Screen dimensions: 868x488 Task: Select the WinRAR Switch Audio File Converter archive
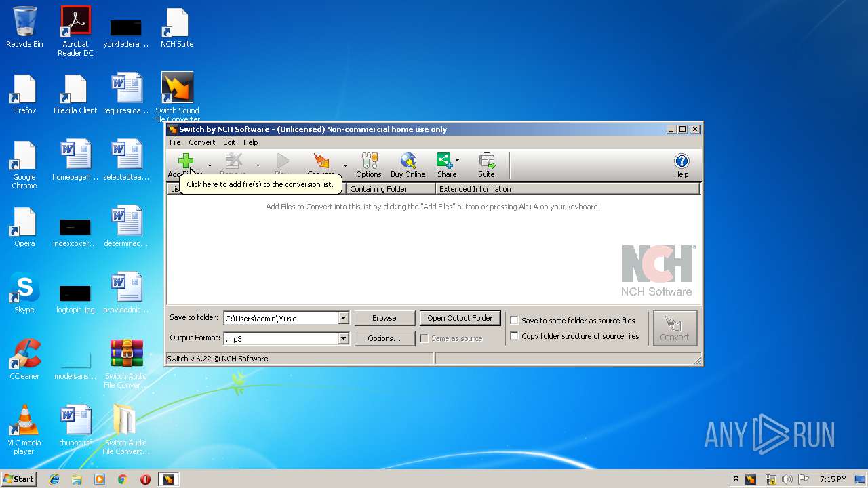pos(126,364)
